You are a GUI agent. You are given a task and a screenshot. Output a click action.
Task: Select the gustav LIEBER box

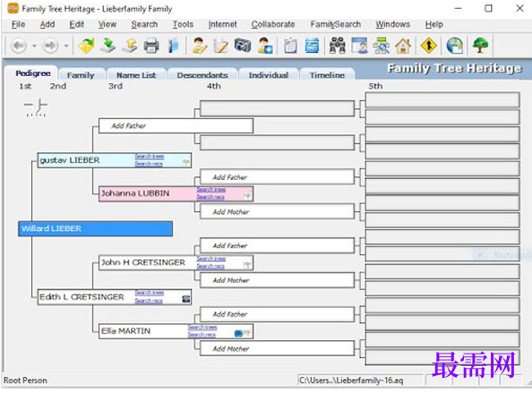pos(115,160)
